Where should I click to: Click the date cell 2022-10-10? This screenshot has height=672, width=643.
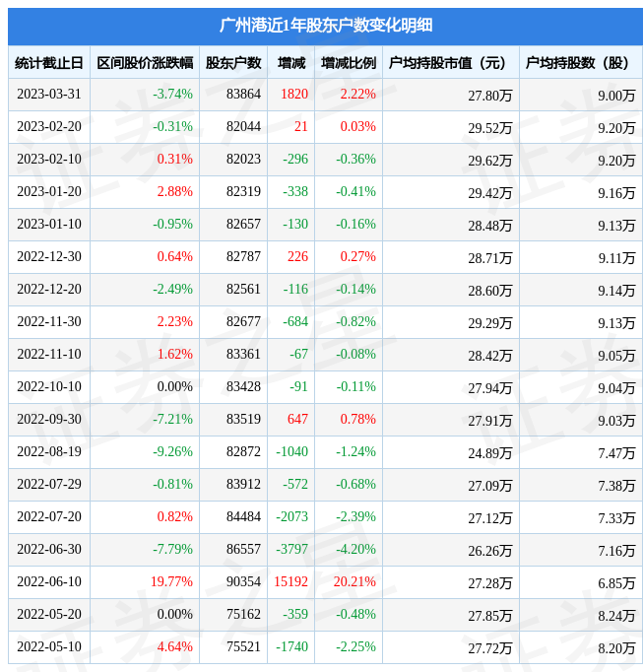click(49, 386)
